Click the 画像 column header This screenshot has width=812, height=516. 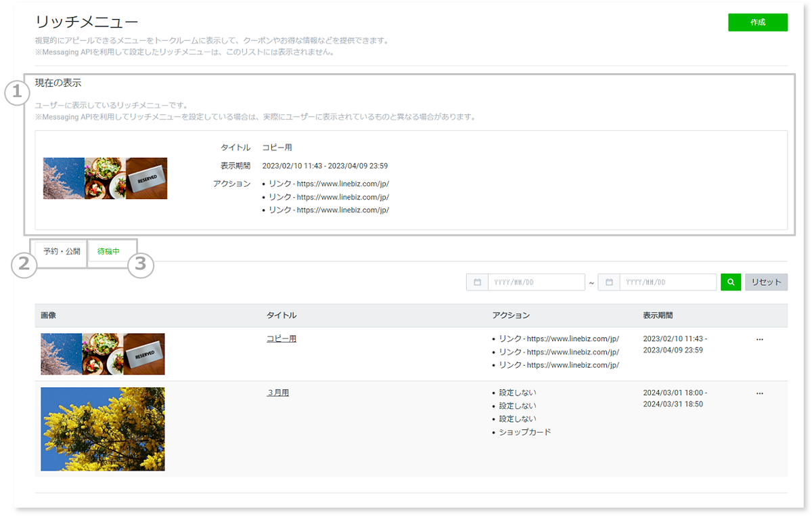point(48,316)
